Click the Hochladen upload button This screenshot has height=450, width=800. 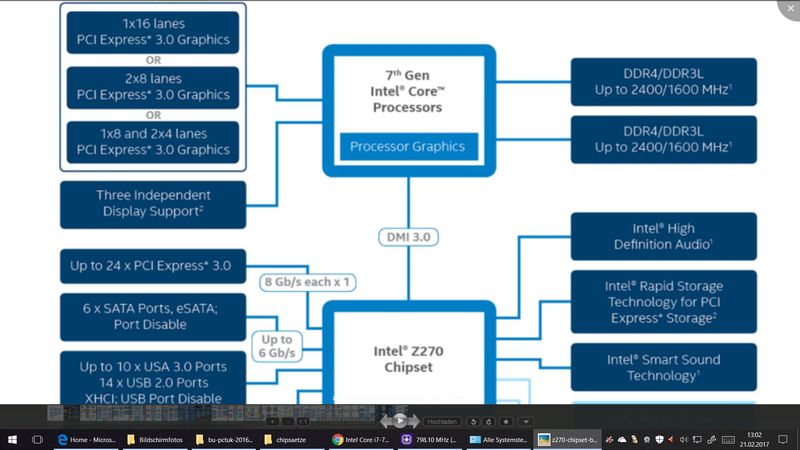click(x=442, y=421)
